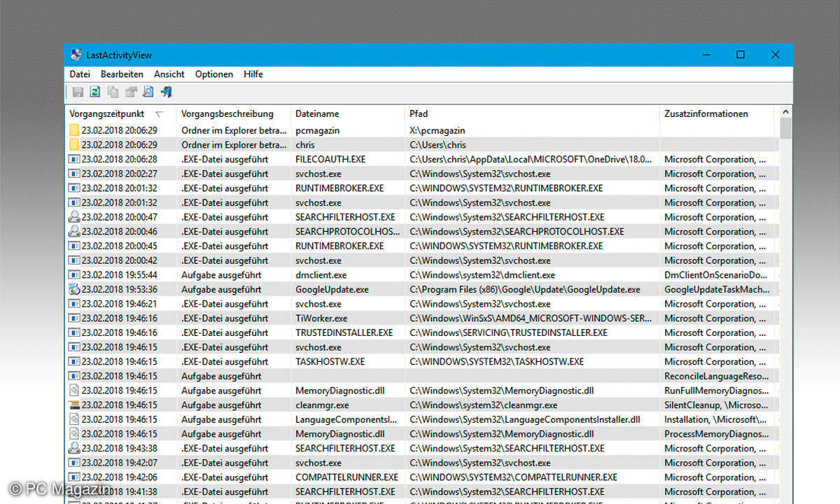840x504 pixels.
Task: Select the ProcessMemoryDiagnos... info cell
Action: [x=717, y=434]
